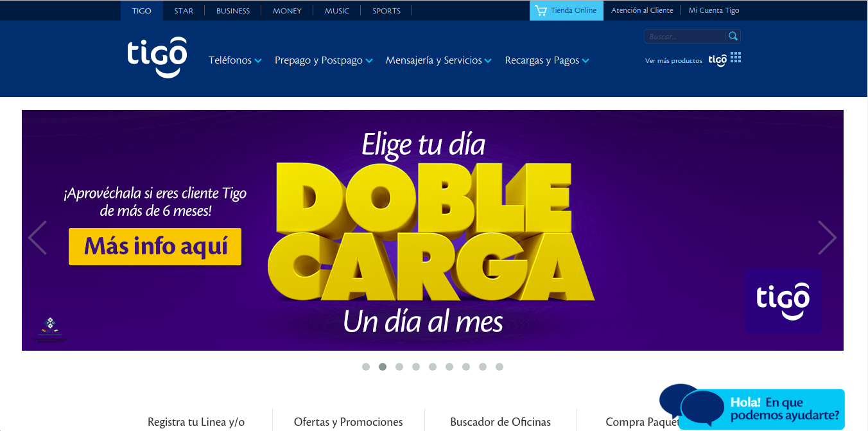Viewport: 868px width, 431px height.
Task: Select the fourth carousel dot
Action: tap(416, 367)
